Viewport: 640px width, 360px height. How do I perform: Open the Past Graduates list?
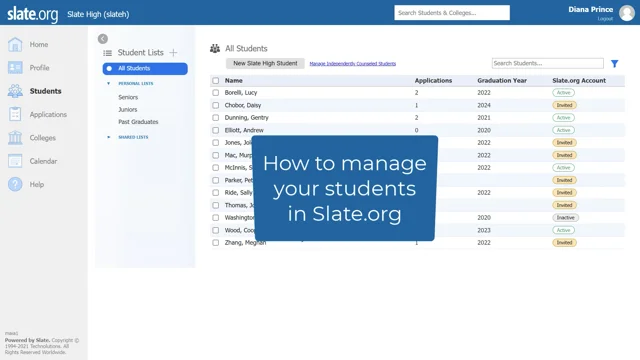click(138, 122)
